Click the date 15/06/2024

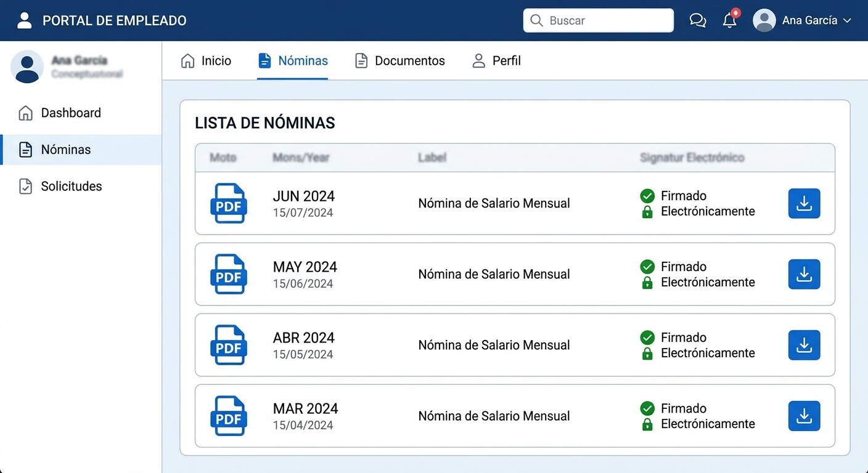coord(303,284)
